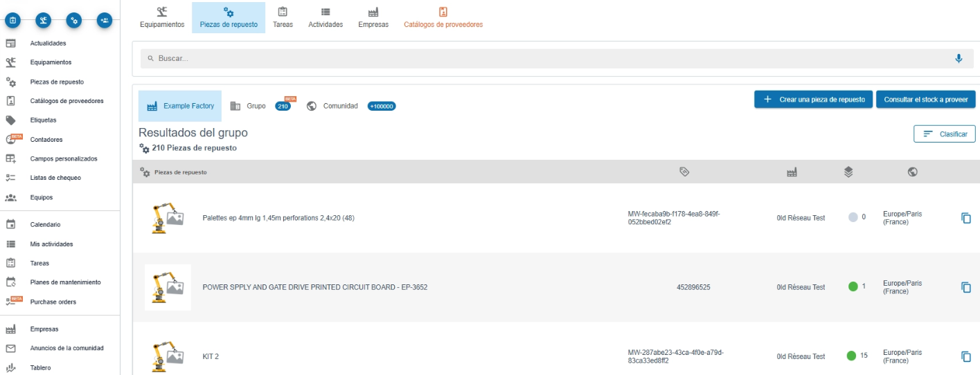This screenshot has height=375, width=980.
Task: Select the Example Factory filter
Action: tap(180, 106)
